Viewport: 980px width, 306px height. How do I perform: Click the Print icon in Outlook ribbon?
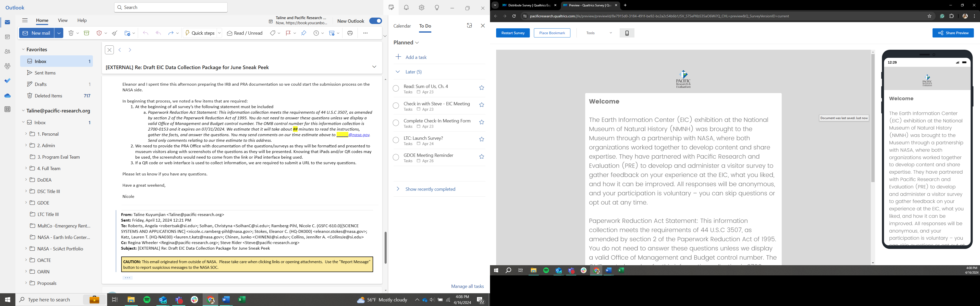[x=350, y=33]
